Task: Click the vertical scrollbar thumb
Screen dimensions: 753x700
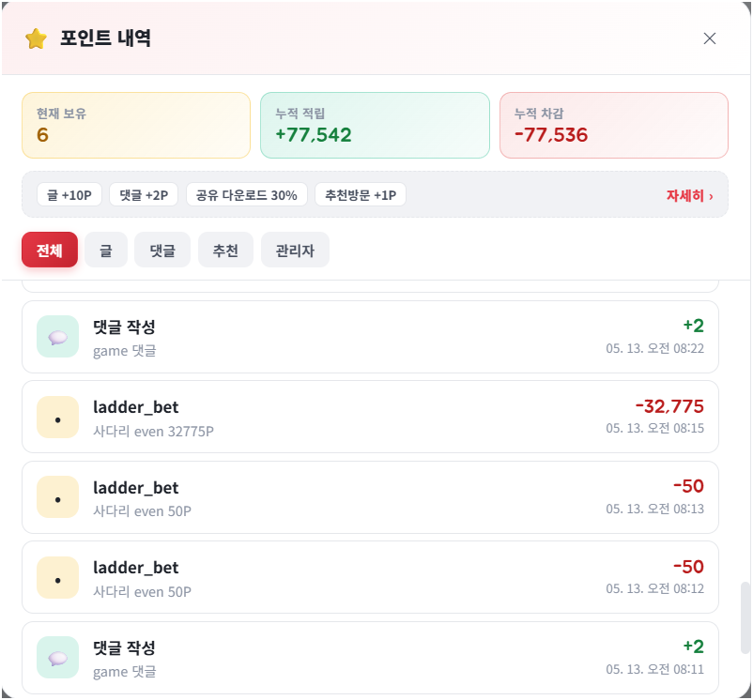Action: click(745, 618)
